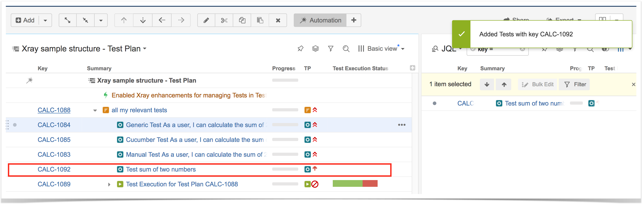Open the search magnifier in left panel
This screenshot has height=205, width=644.
(x=346, y=48)
